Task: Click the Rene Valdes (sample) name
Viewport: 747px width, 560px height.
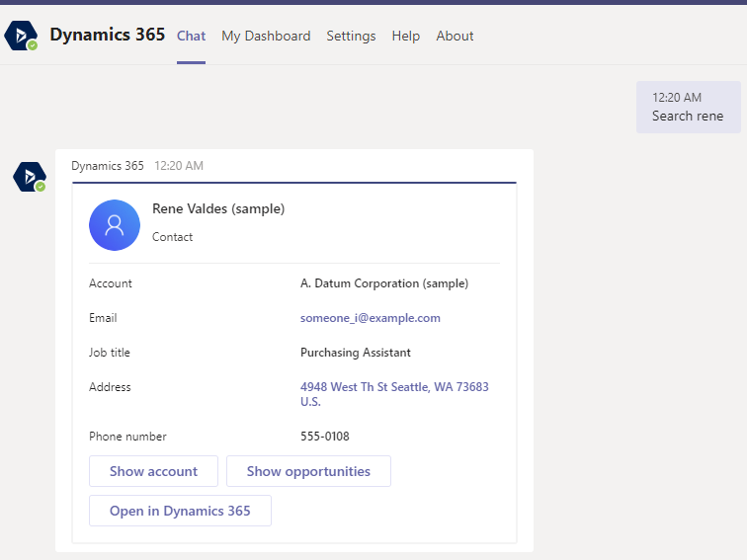Action: click(218, 208)
